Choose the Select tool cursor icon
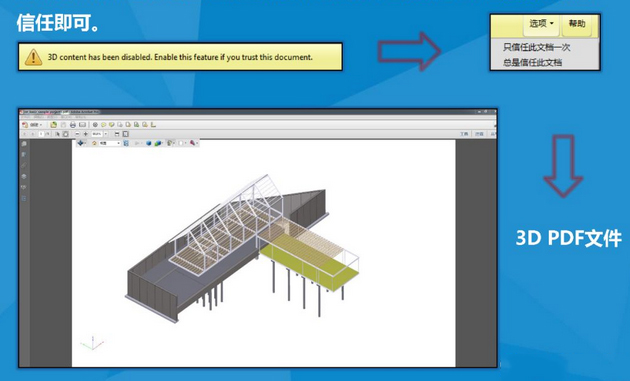This screenshot has height=381, width=630. (x=57, y=134)
